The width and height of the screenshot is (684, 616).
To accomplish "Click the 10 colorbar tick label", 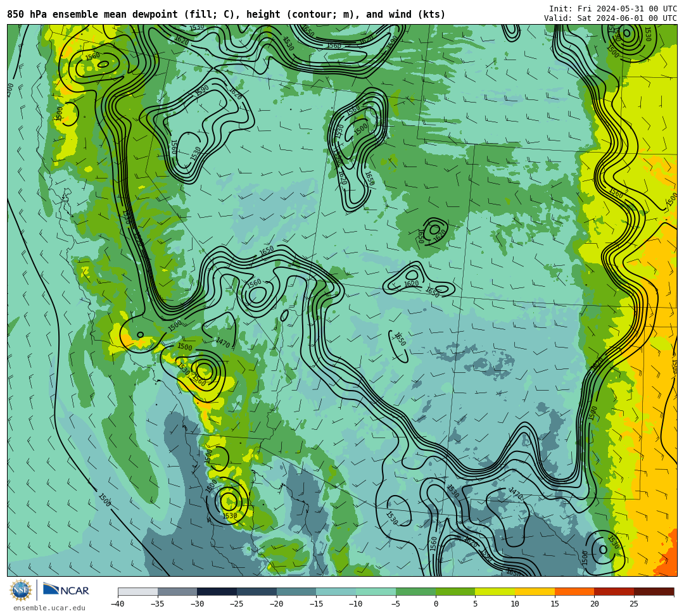I will pos(515,604).
